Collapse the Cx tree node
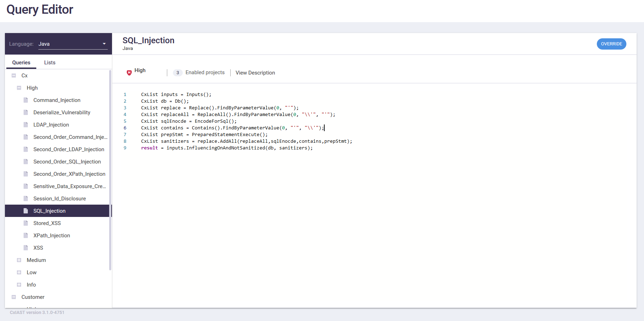Viewport: 644px width, 321px height. point(14,76)
